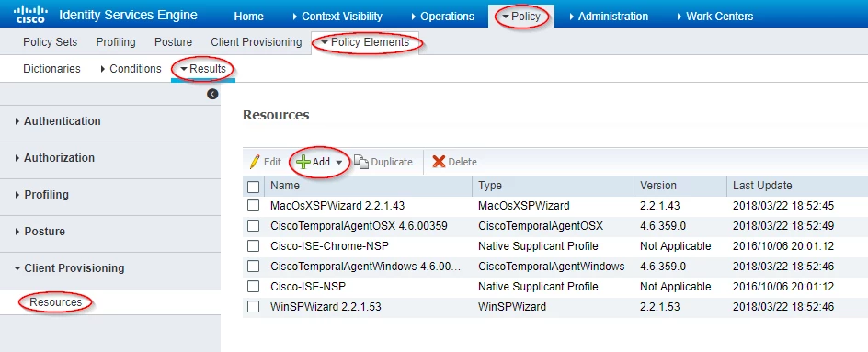
Task: Click the WinSPWizard 2.2.1.53 name
Action: [x=325, y=306]
